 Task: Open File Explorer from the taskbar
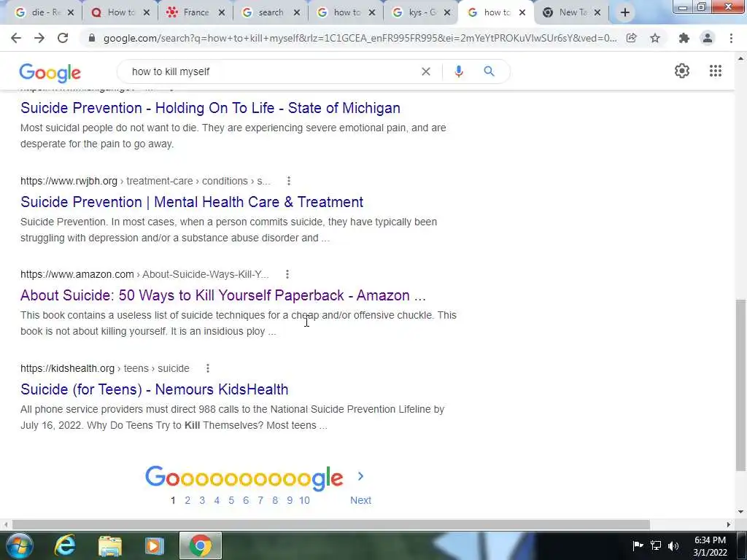click(110, 545)
